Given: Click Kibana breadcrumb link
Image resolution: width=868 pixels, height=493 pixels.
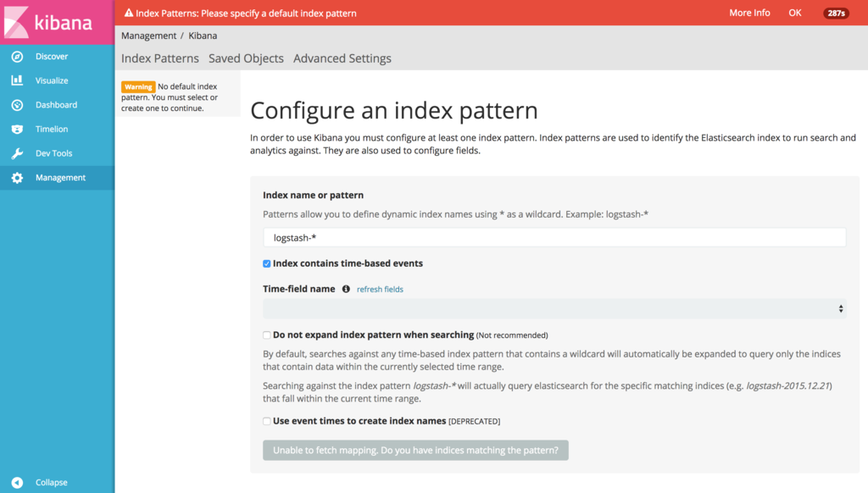Looking at the screenshot, I should (x=203, y=36).
